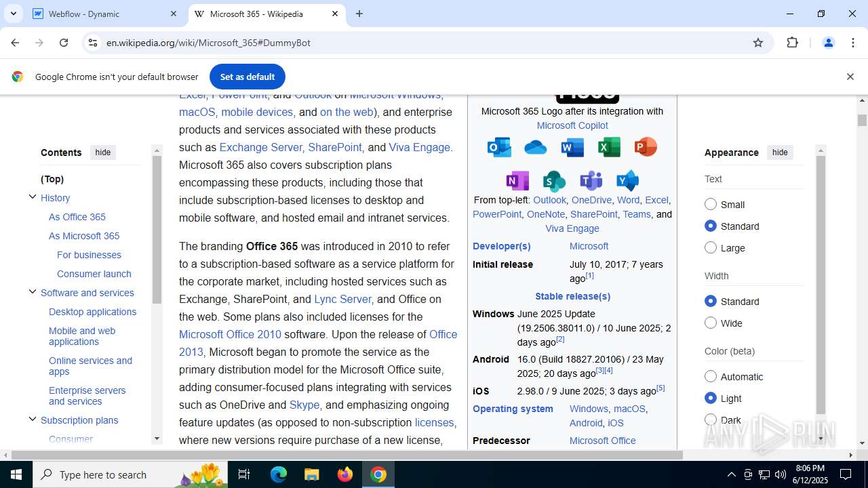Image resolution: width=868 pixels, height=488 pixels.
Task: Go to As Office 365 section
Action: (77, 217)
